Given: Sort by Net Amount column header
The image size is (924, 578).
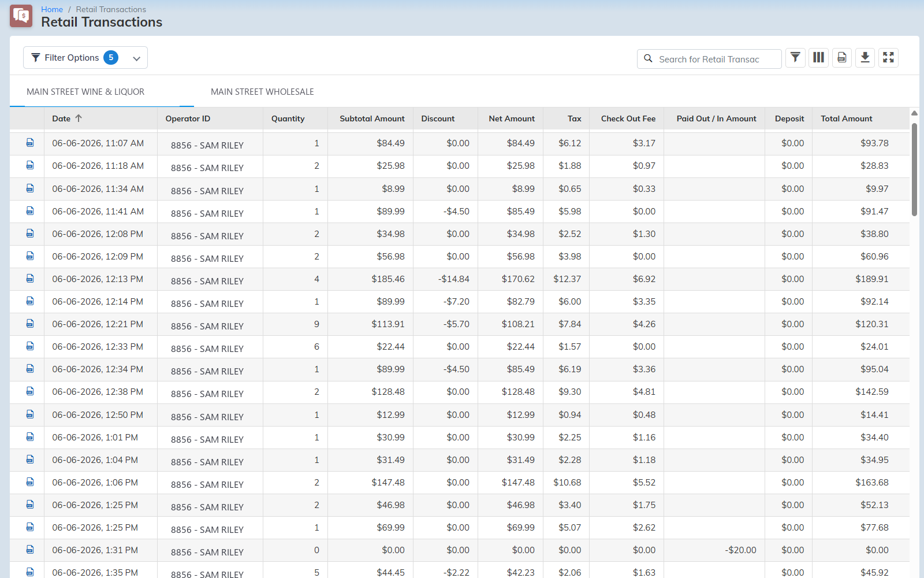Looking at the screenshot, I should [x=512, y=118].
